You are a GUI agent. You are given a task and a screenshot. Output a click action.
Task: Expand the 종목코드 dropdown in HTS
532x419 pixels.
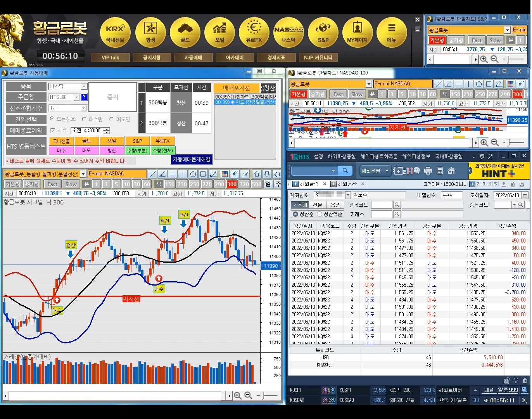[x=514, y=205]
